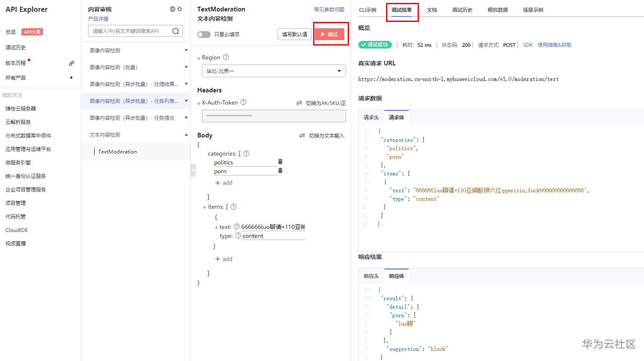
Task: Edit the text value field in Body
Action: click(x=273, y=227)
